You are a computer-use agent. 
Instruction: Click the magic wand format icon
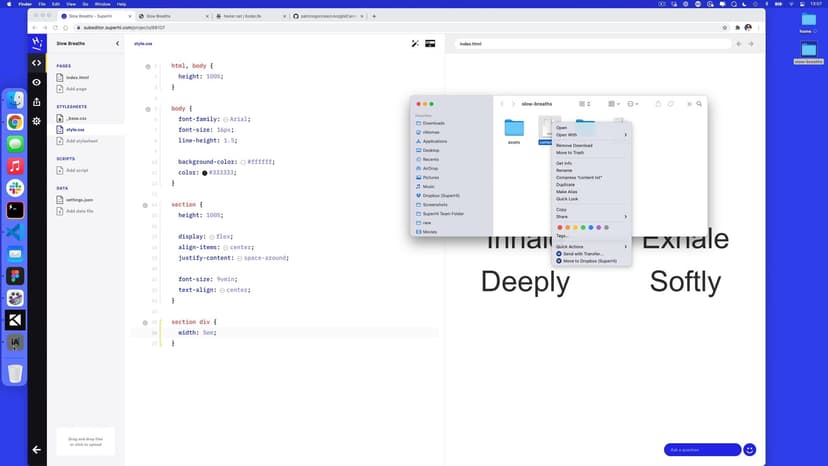click(x=415, y=44)
